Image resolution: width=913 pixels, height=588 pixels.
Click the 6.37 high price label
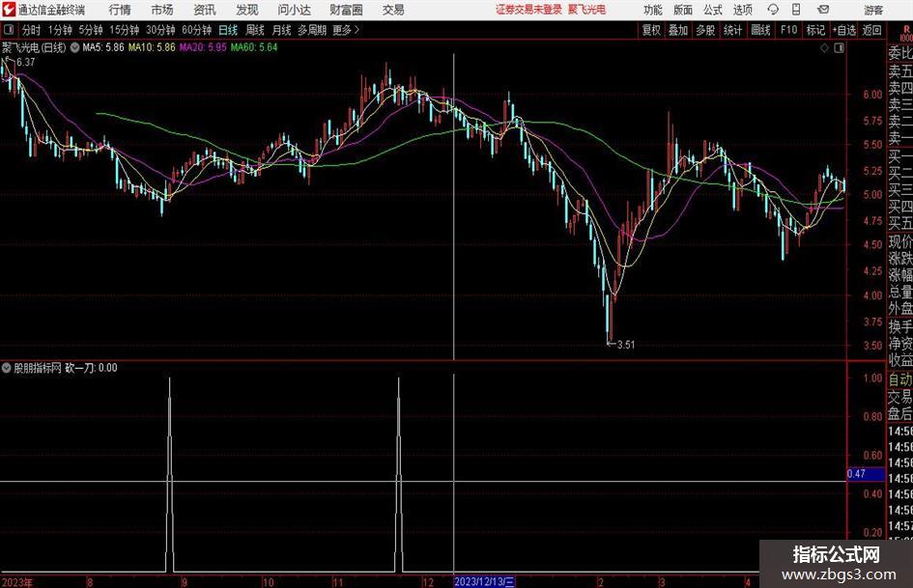(26, 63)
